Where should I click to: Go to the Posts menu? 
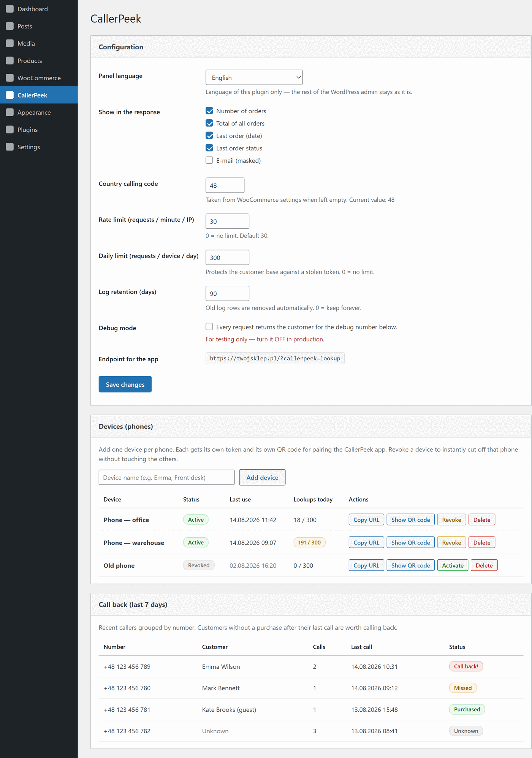tap(39, 26)
